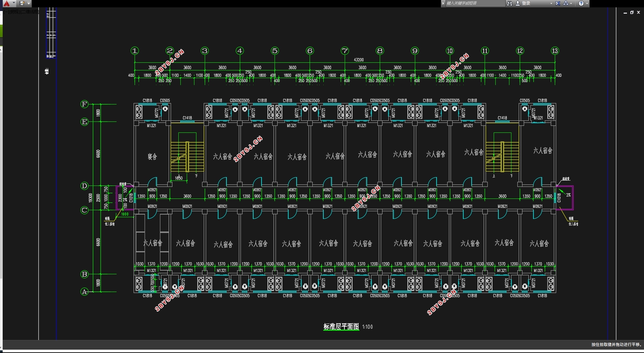Click the workspace edit icon in quick access bar
Image resolution: width=644 pixels, height=353 pixels.
pos(22,3)
